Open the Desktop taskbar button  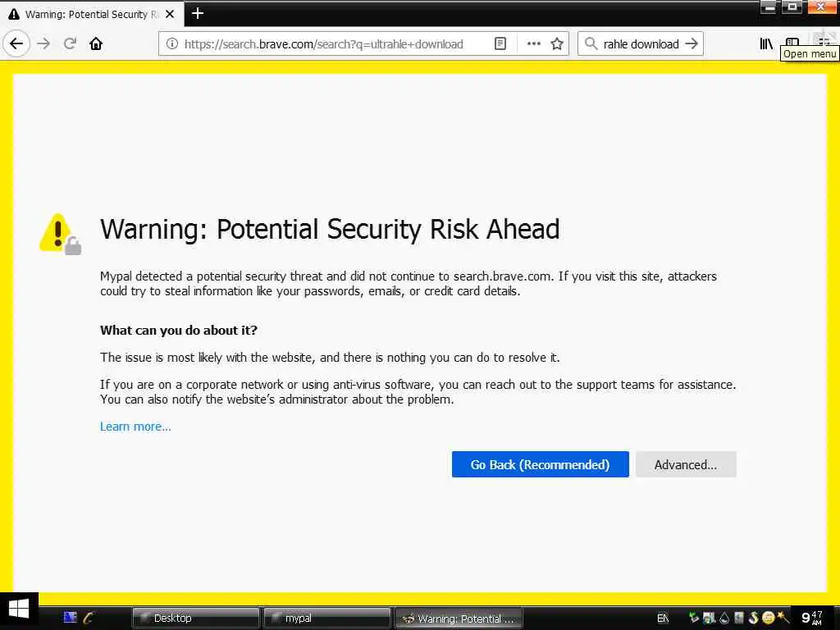pyautogui.click(x=195, y=619)
